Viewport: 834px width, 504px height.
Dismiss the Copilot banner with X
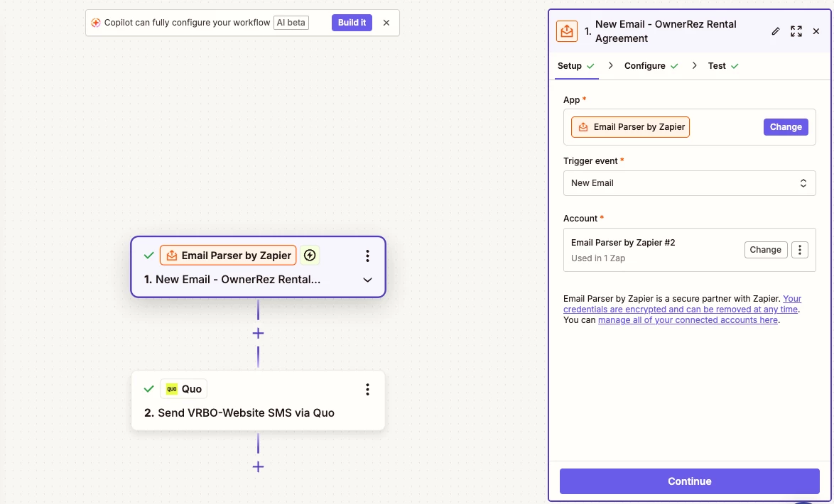[386, 23]
